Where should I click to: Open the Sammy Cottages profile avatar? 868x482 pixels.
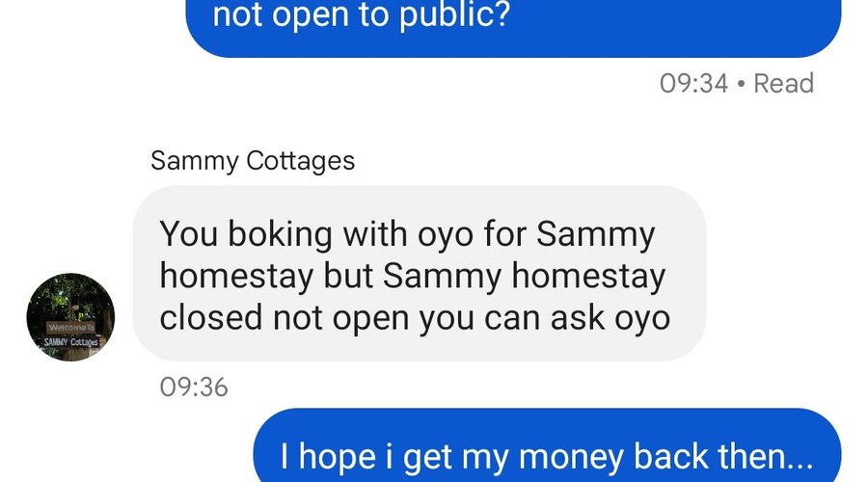pos(70,317)
